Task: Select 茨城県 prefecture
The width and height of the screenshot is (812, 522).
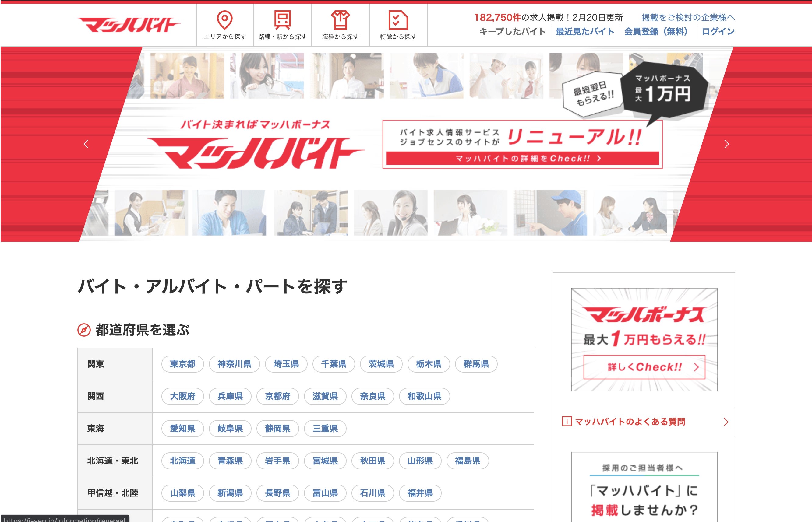Action: pyautogui.click(x=381, y=364)
